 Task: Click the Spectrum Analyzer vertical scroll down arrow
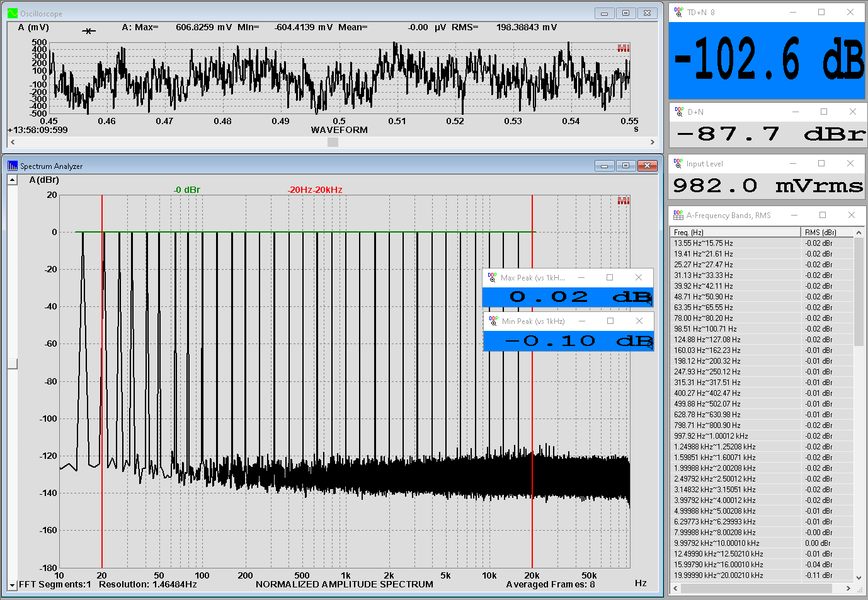(x=12, y=586)
